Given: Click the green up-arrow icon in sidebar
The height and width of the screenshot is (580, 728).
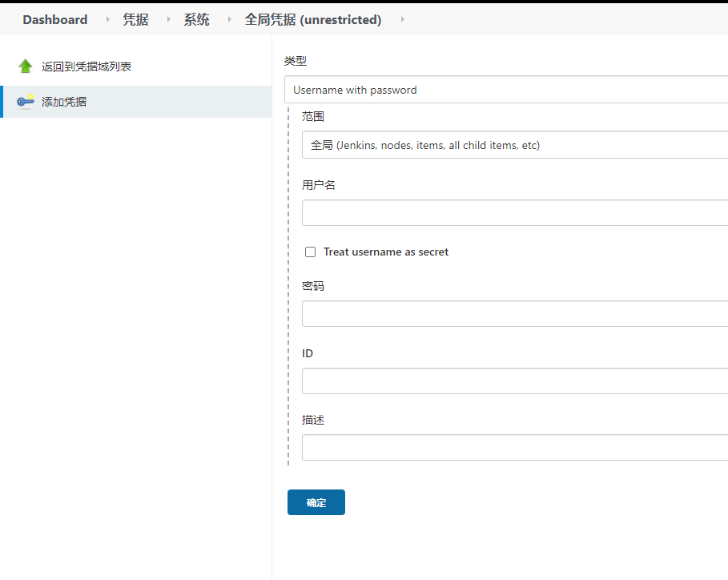Looking at the screenshot, I should (x=25, y=66).
